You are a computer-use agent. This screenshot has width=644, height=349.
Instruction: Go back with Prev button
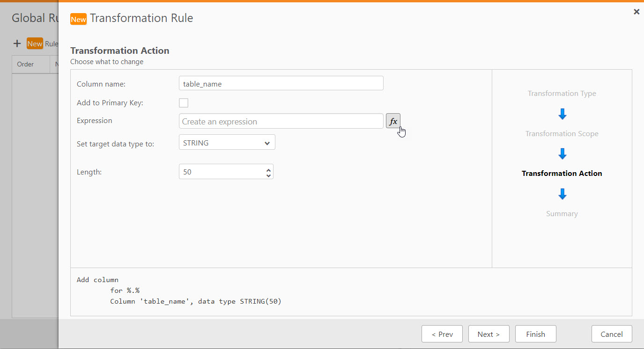442,334
